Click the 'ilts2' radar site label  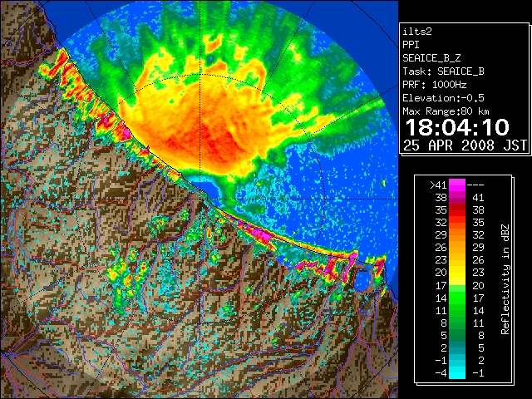[417, 32]
